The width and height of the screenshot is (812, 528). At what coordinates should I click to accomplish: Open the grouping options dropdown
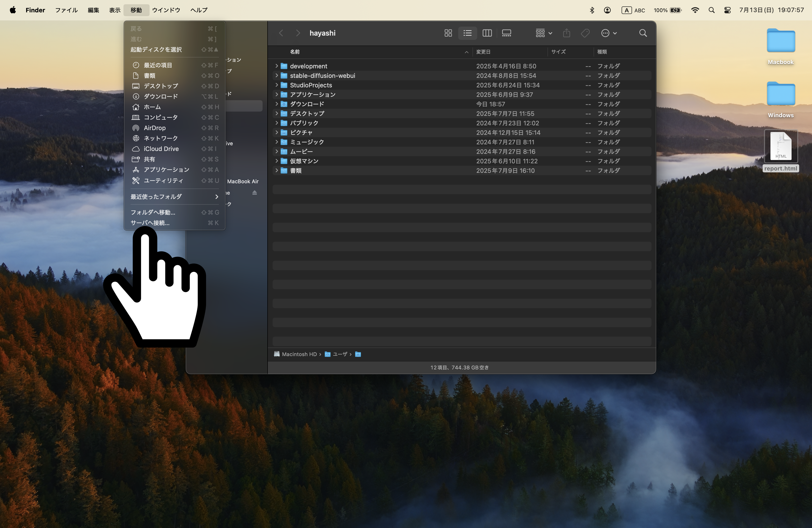click(x=543, y=33)
